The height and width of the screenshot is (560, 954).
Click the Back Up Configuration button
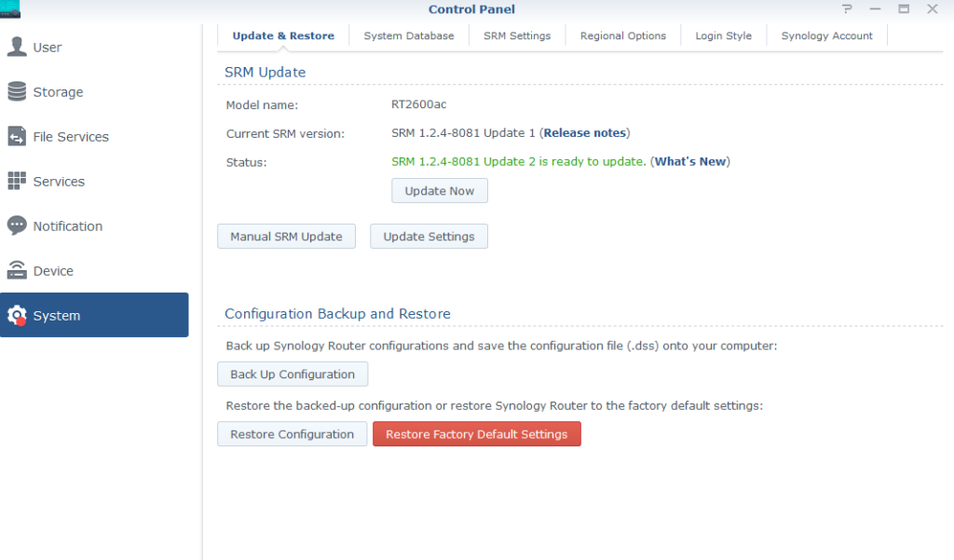click(293, 375)
